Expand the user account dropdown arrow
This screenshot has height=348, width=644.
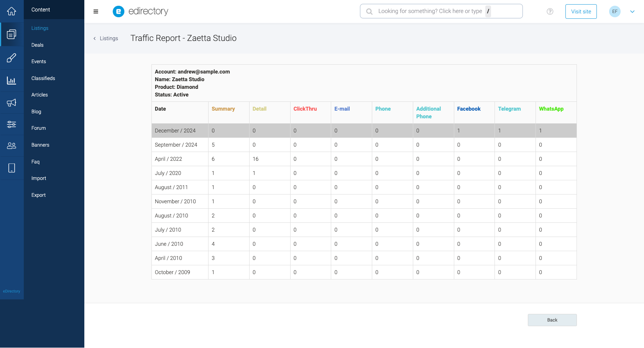click(x=632, y=11)
